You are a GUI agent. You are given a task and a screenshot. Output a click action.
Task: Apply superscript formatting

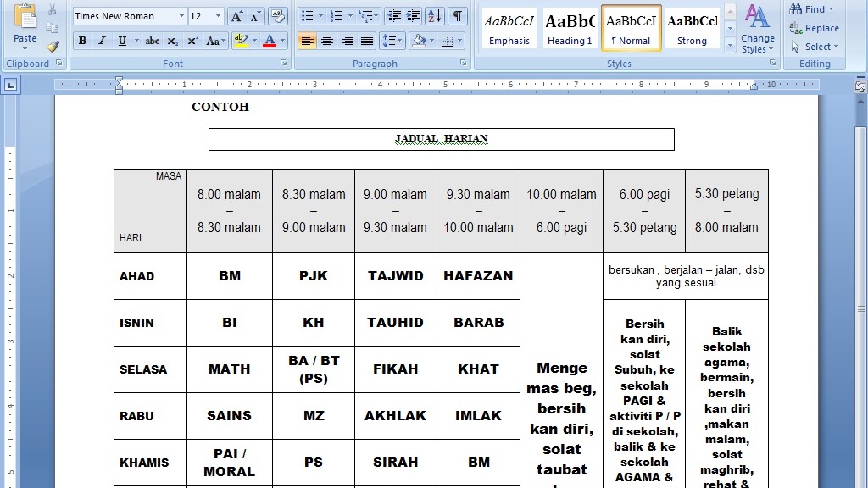[x=194, y=41]
